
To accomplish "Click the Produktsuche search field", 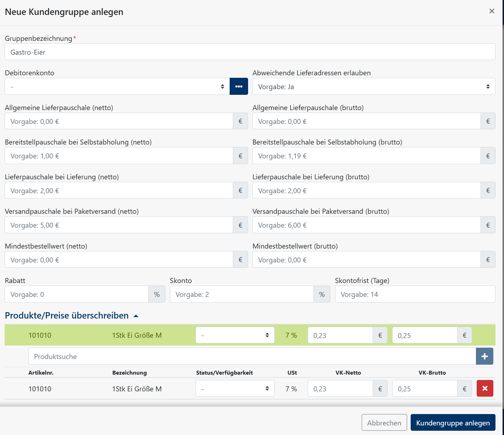I will click(252, 356).
